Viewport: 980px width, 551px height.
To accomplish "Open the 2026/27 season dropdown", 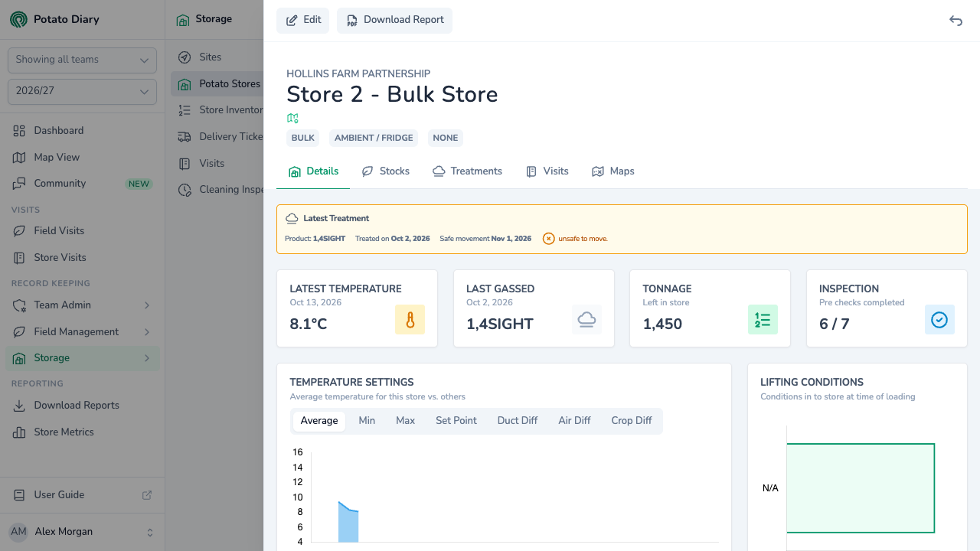I will tap(82, 92).
